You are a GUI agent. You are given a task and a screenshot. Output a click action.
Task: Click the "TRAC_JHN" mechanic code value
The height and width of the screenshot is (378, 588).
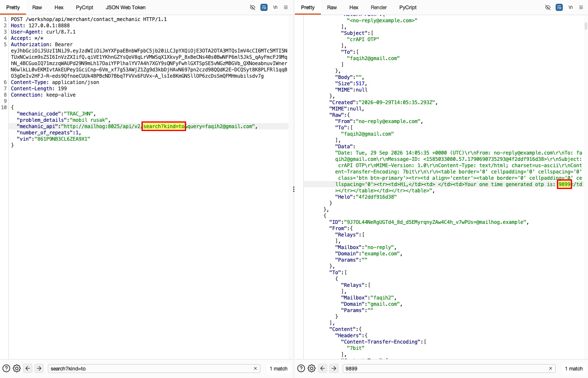pos(80,114)
